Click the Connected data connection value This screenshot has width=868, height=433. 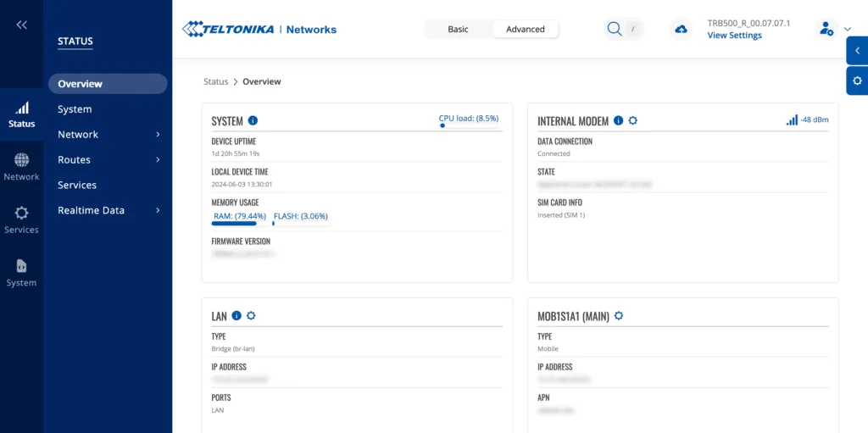[554, 153]
